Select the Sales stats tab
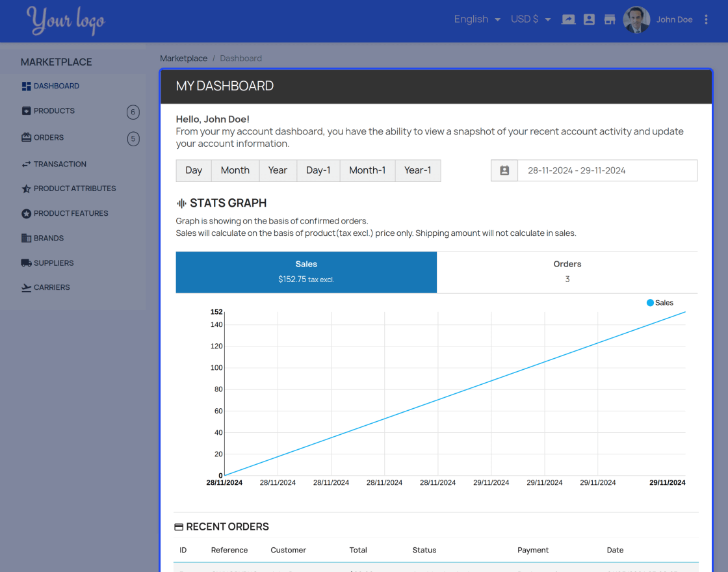 pyautogui.click(x=306, y=272)
